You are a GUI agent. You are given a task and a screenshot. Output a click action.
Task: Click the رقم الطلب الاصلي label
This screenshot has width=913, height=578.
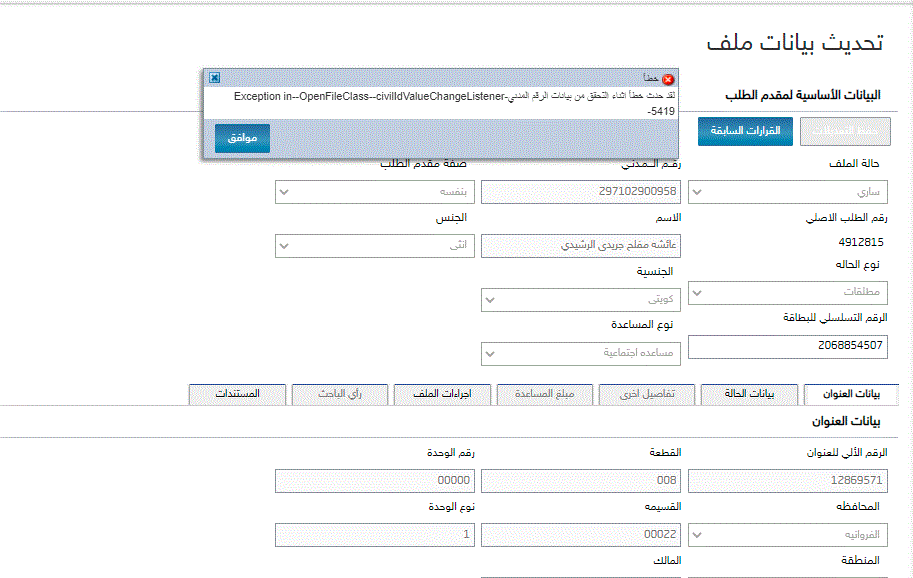[846, 218]
